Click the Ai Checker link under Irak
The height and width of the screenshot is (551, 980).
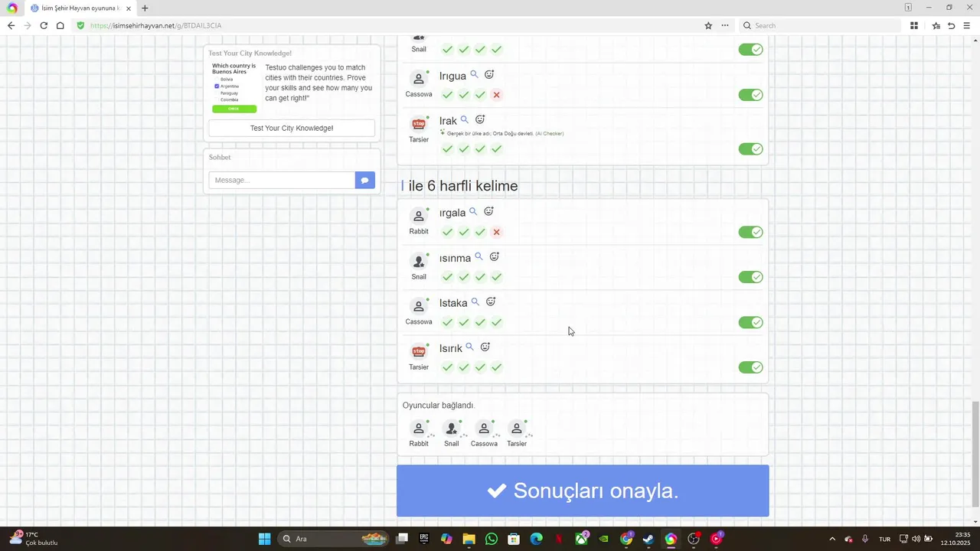pos(550,134)
